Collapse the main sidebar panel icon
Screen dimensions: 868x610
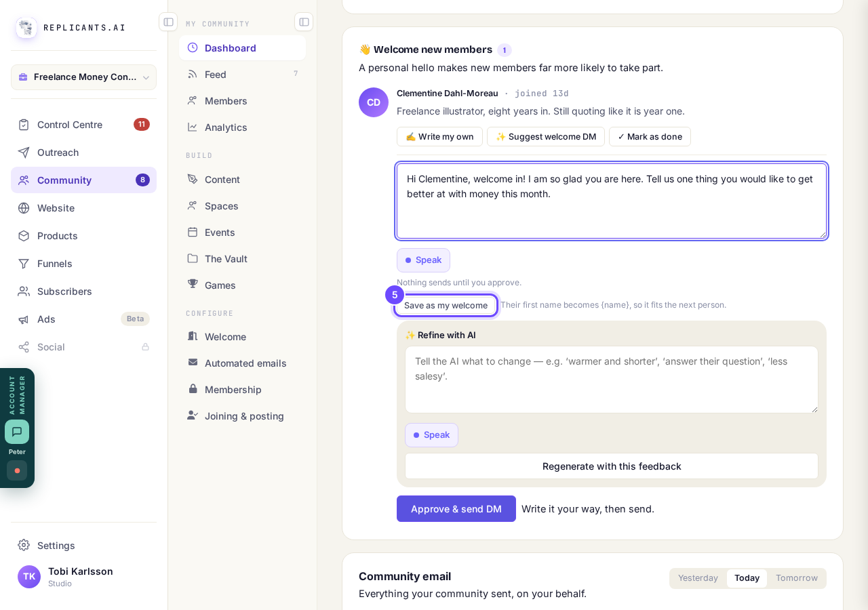[168, 22]
